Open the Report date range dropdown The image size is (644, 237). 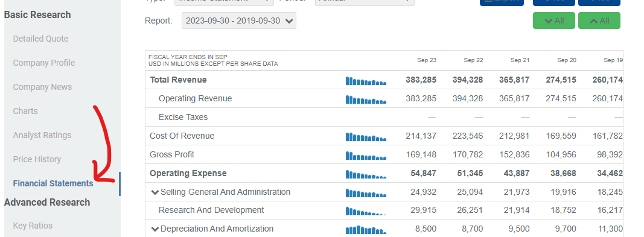click(x=239, y=21)
